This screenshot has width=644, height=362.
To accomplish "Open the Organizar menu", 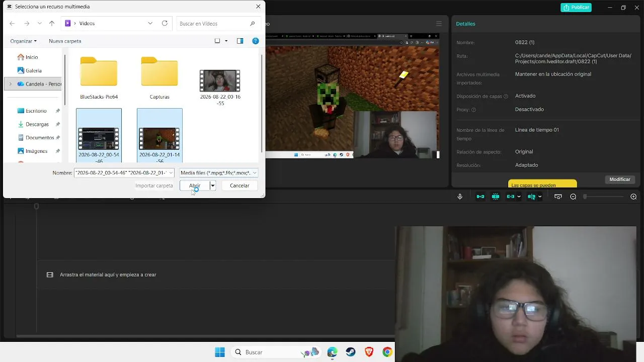I will [x=23, y=41].
